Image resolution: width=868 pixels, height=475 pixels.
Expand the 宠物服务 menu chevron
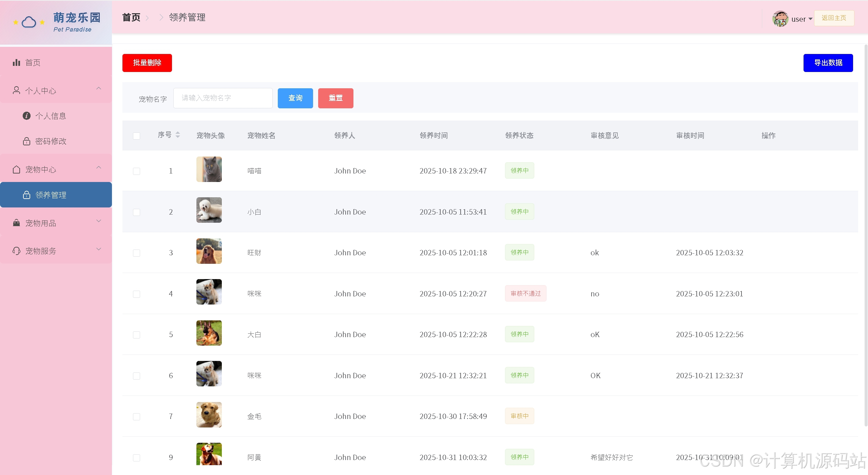(x=99, y=249)
